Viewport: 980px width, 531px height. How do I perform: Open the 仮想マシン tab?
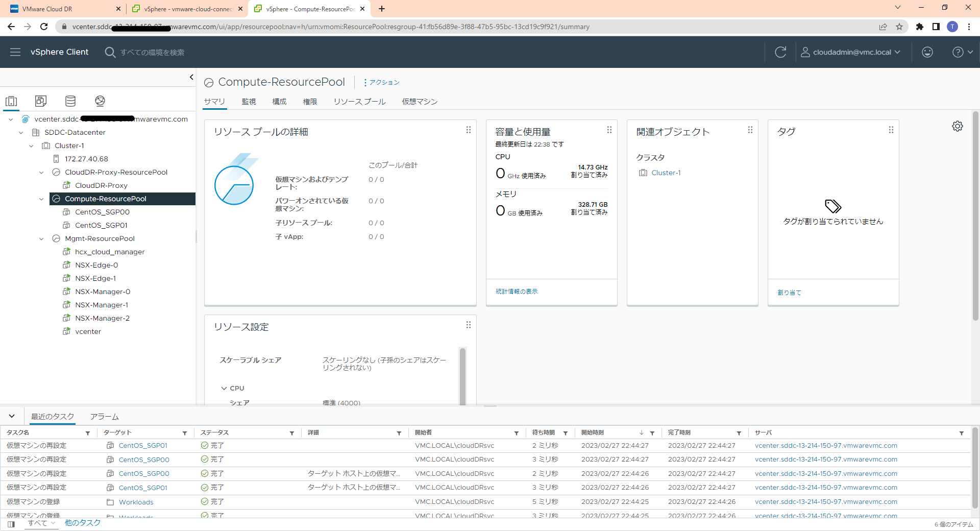[420, 102]
